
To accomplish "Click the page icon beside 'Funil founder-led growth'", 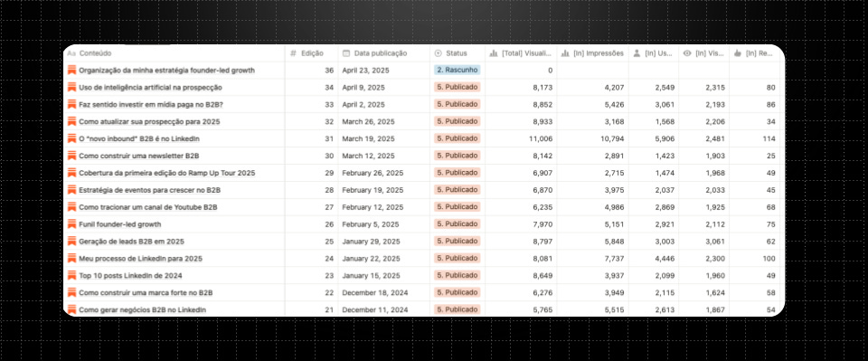I will 71,224.
